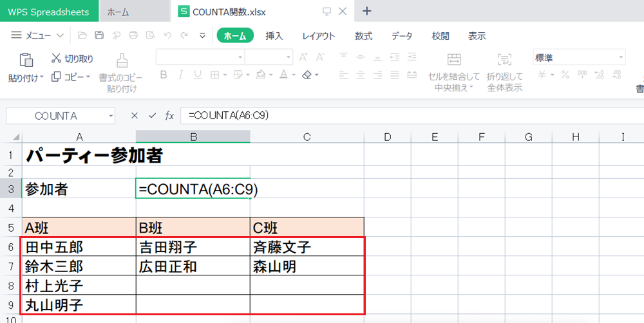
Task: Switch to the 数式 ribbon tab
Action: tap(363, 35)
